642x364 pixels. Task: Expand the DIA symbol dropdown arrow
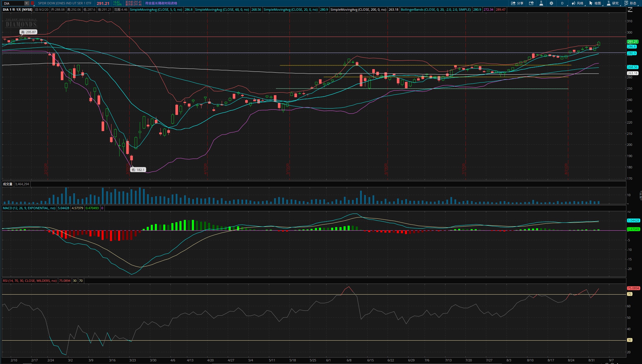click(26, 3)
